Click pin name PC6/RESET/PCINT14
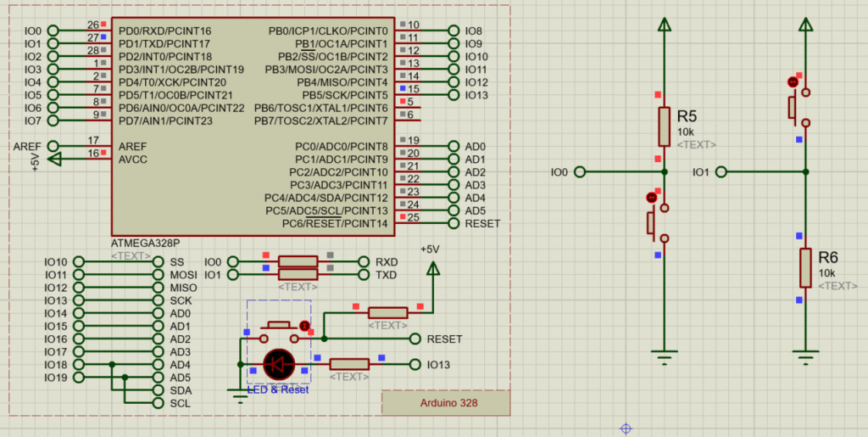Screen dimensions: 868x437 click(335, 224)
